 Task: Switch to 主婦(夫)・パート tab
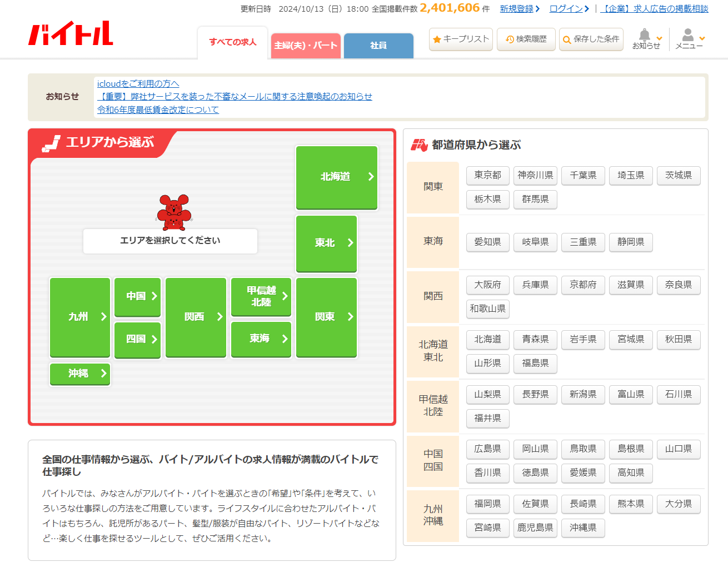tap(306, 46)
